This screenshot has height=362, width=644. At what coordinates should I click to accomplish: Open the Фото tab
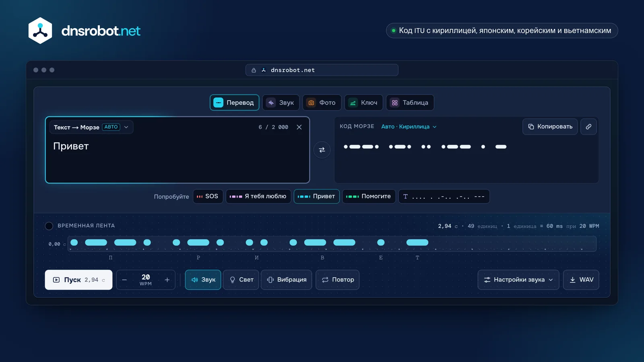[322, 103]
